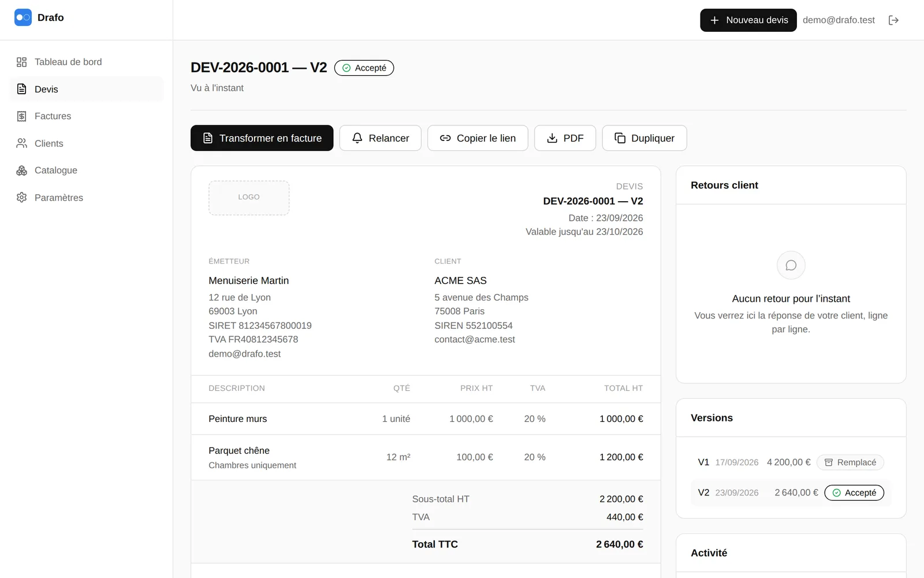
Task: Click the Total TTC amount '2 640,00 €'
Action: (620, 544)
